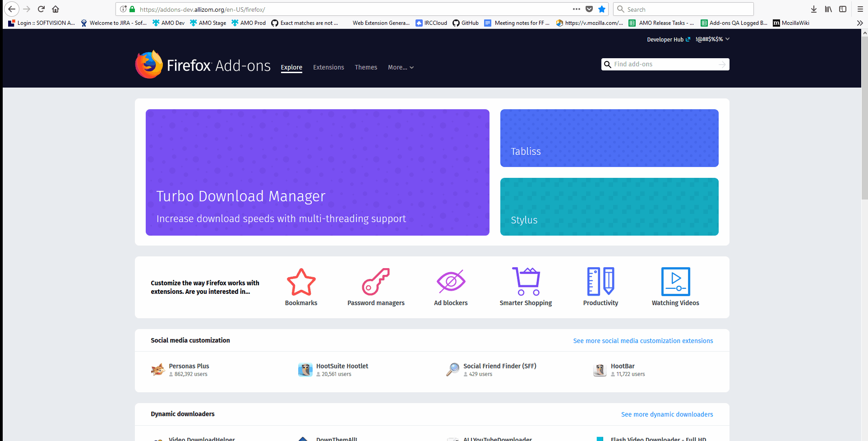Viewport: 868px width, 441px height.
Task: Click the Firefox logo on Add-ons header
Action: (x=149, y=65)
